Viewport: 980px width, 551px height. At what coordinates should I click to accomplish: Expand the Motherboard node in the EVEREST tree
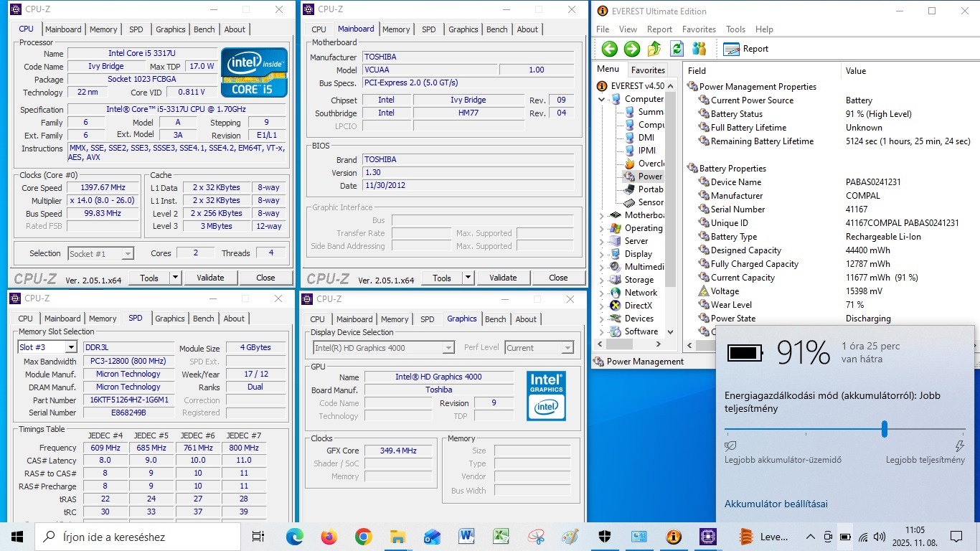(602, 215)
